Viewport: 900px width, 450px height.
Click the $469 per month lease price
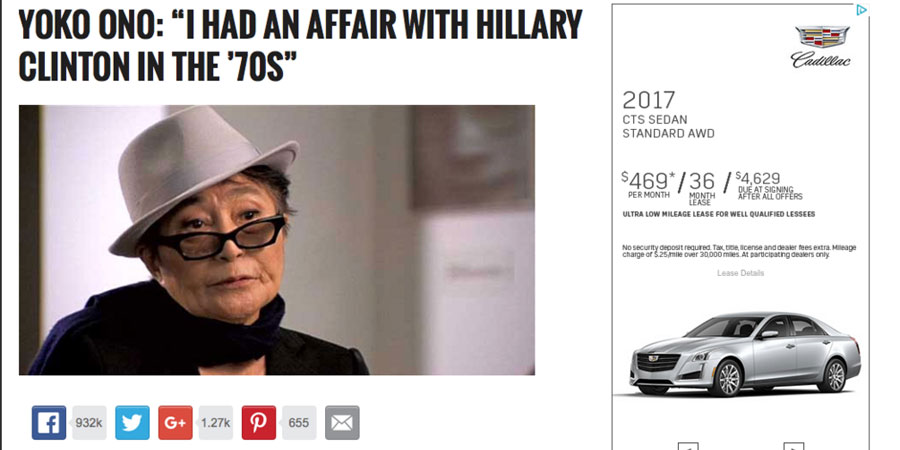[x=646, y=185]
